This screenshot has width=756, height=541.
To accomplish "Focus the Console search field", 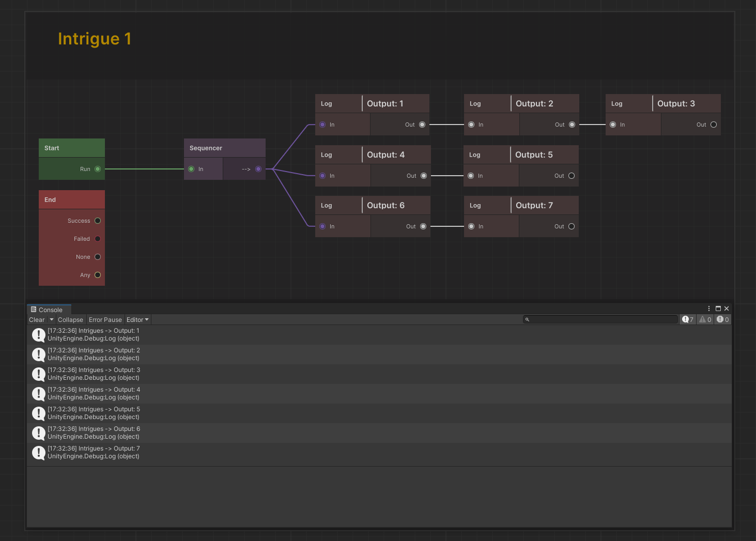I will 602,319.
